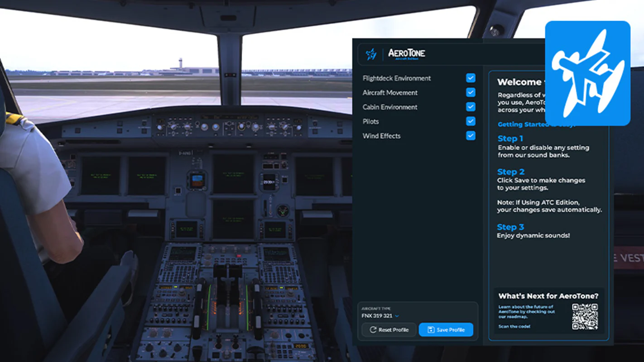Disable the Aircraft Movement checkbox
644x362 pixels.
click(471, 92)
